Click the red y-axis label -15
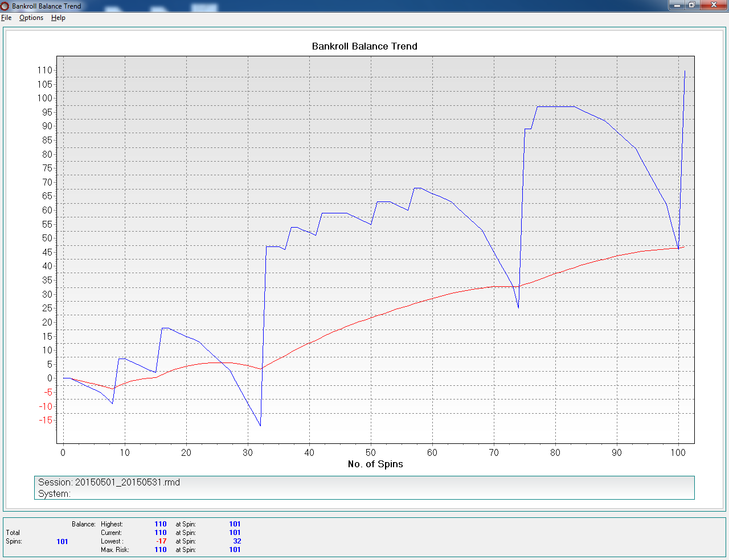Viewport: 729px width, 560px height. pyautogui.click(x=46, y=420)
